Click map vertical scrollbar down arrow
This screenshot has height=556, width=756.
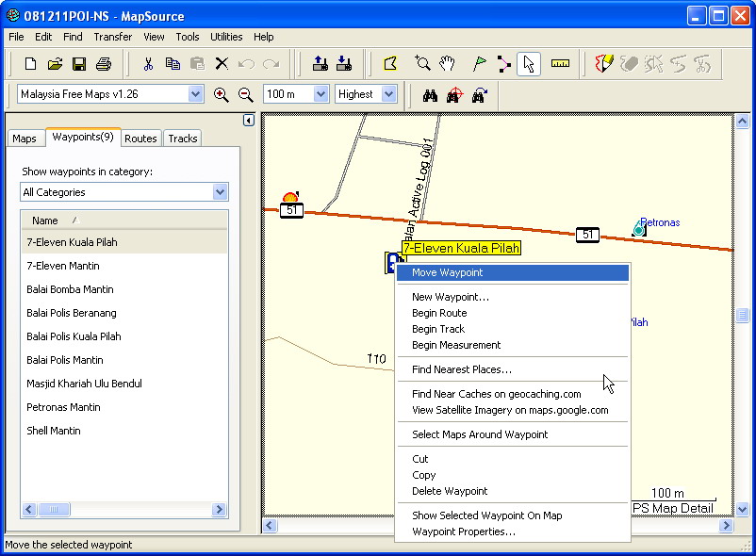coord(743,509)
